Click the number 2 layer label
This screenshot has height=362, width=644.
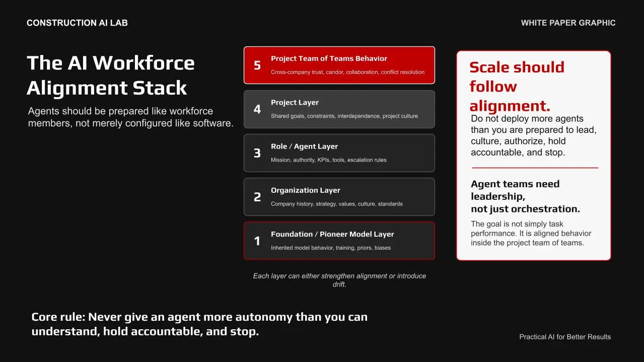click(257, 197)
